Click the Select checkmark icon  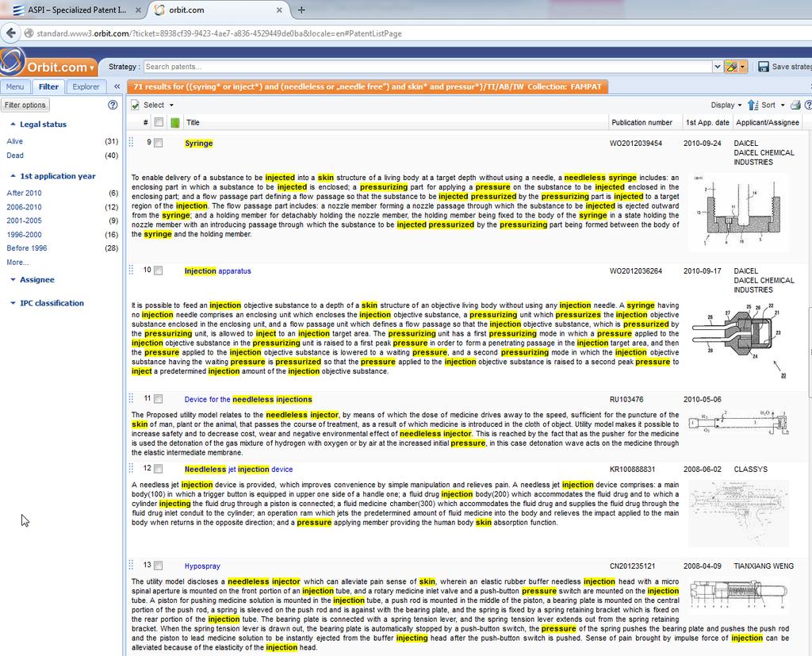(135, 105)
